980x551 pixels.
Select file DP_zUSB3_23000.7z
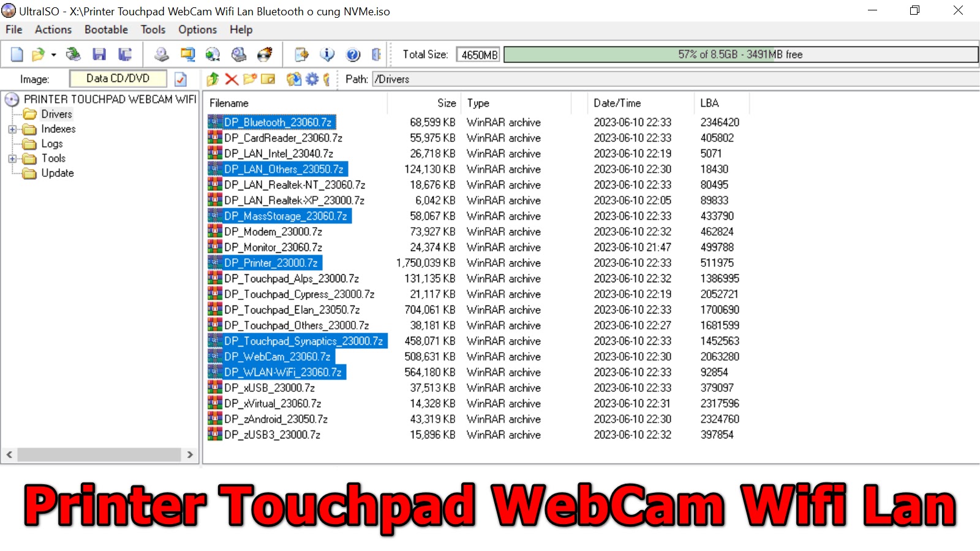(x=272, y=435)
